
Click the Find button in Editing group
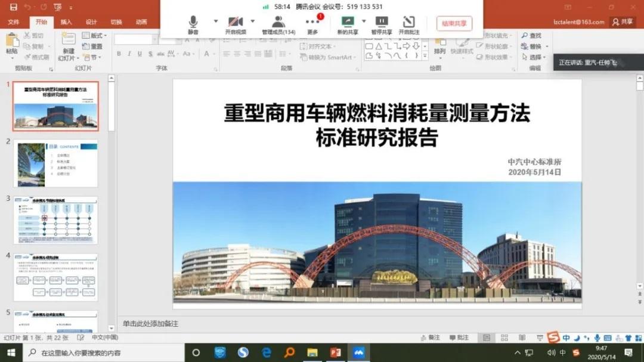click(x=531, y=36)
